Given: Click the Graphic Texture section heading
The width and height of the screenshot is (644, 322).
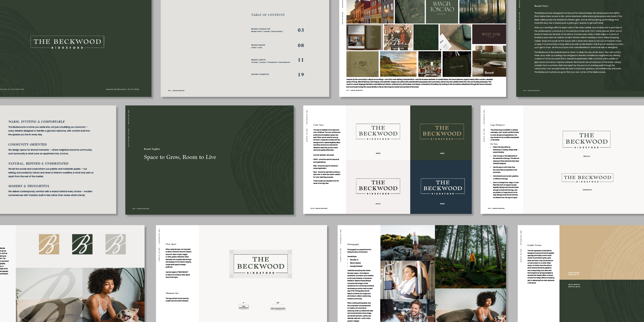Looking at the screenshot, I should click(x=534, y=245).
